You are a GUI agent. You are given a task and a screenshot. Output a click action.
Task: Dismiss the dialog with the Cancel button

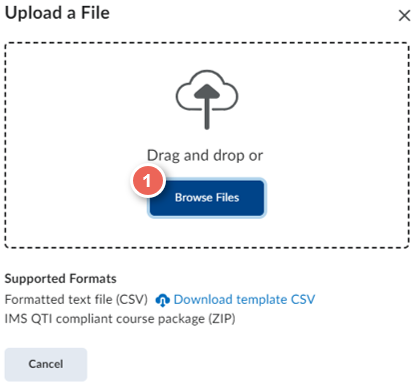pos(46,364)
